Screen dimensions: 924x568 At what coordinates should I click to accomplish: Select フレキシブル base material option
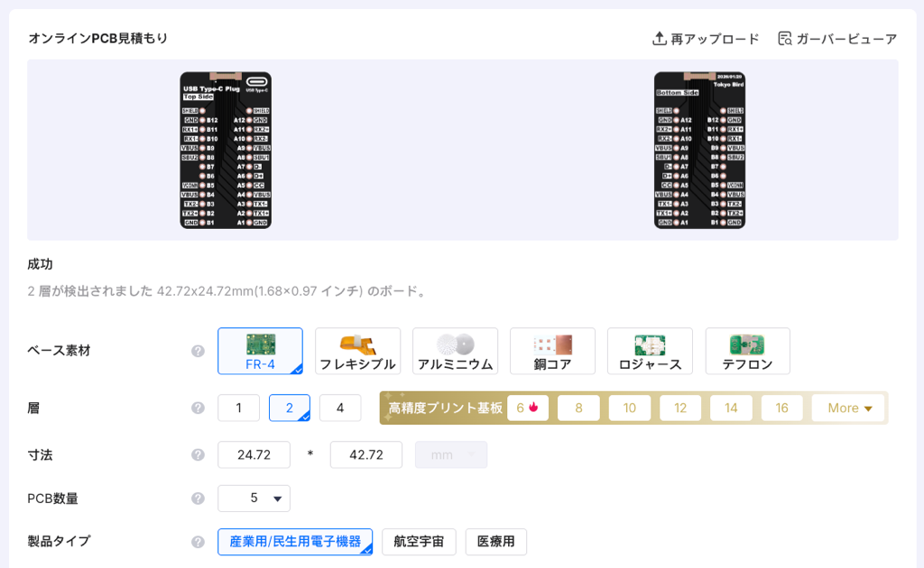pos(357,351)
